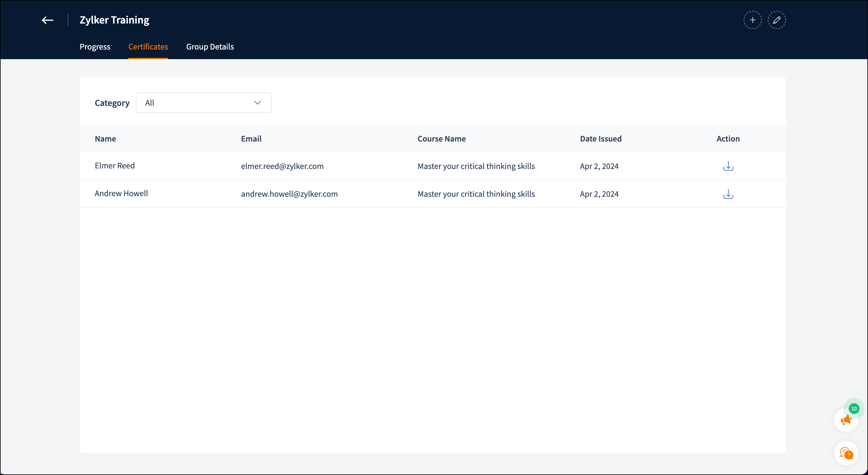Screen dimensions: 868x475
Task: Download Andrew Howell's certificate
Action: pyautogui.click(x=728, y=194)
